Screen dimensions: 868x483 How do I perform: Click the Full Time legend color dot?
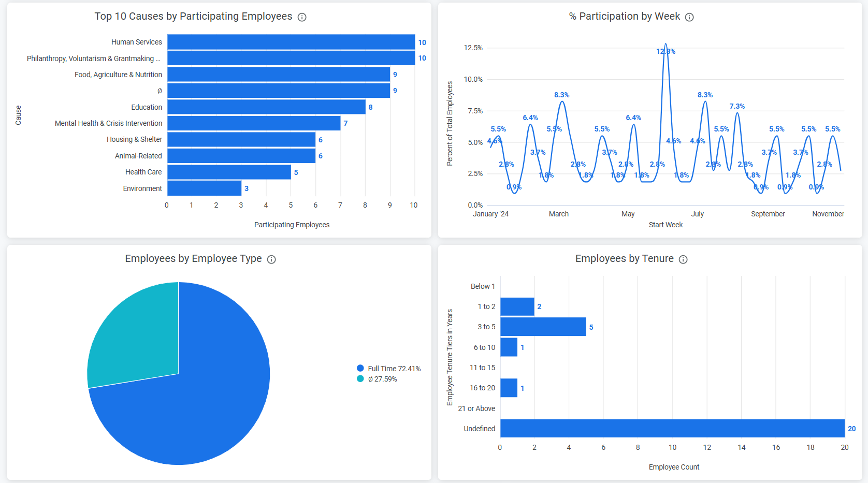(x=360, y=368)
